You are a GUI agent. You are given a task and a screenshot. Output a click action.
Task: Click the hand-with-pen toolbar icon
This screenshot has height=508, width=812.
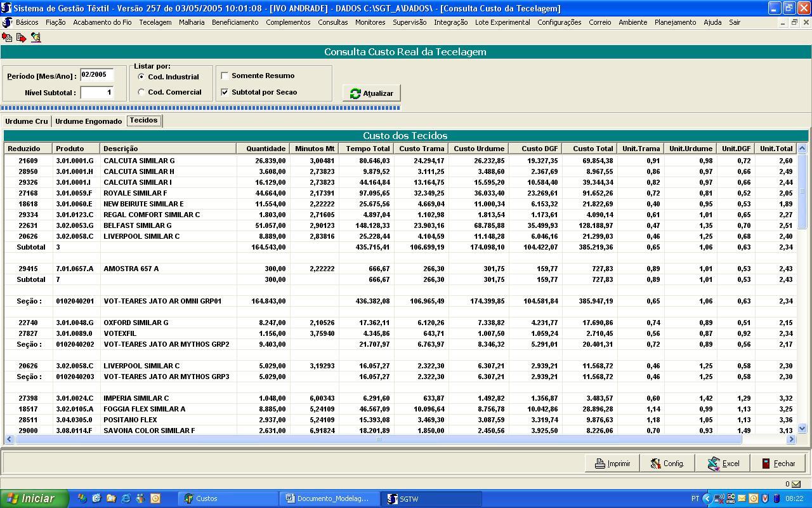tap(36, 37)
